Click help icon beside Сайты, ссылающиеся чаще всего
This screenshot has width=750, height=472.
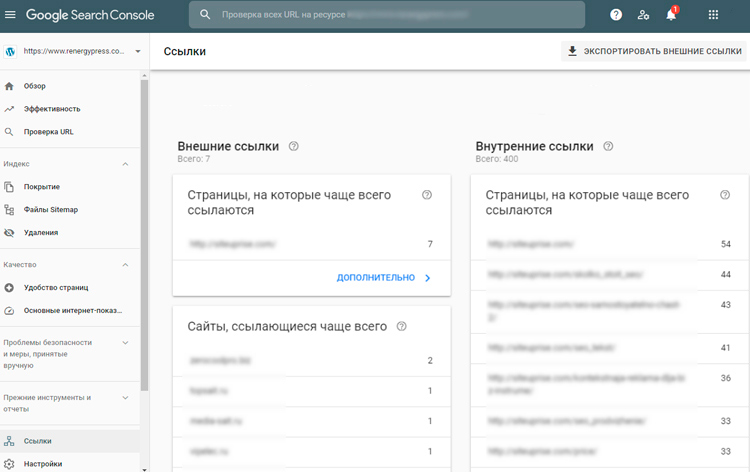point(402,326)
